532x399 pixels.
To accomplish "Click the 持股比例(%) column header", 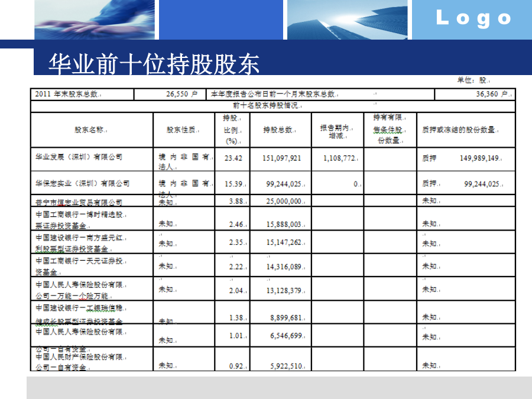I will [x=232, y=129].
